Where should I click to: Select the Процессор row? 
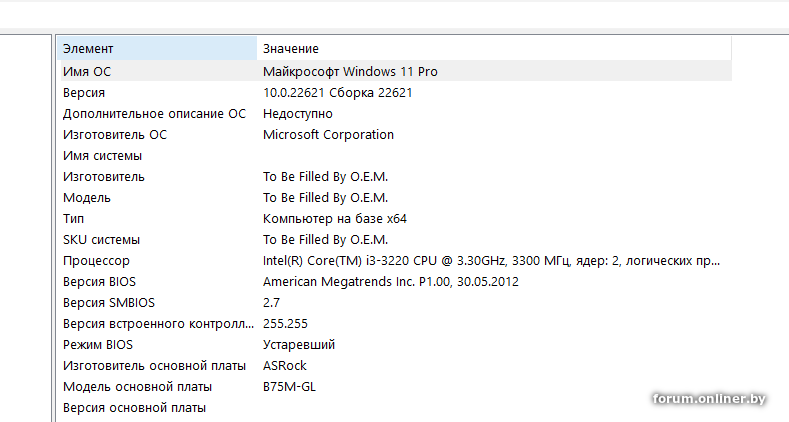click(396, 261)
